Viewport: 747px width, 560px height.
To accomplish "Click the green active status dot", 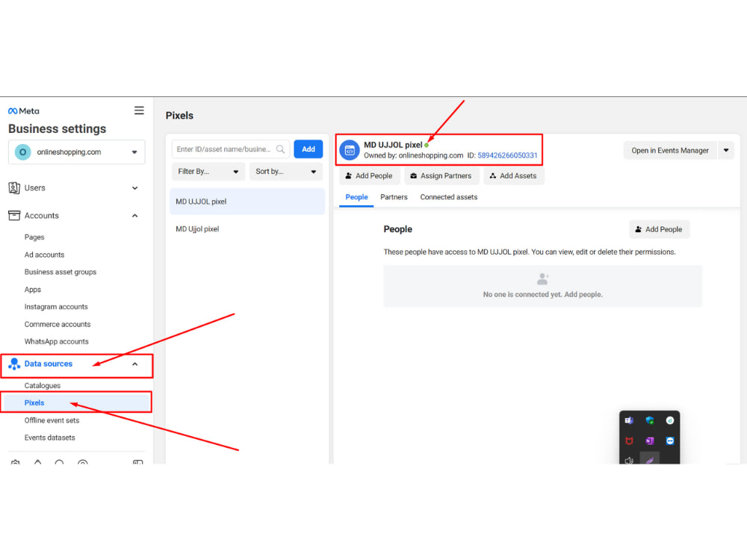I will click(427, 146).
